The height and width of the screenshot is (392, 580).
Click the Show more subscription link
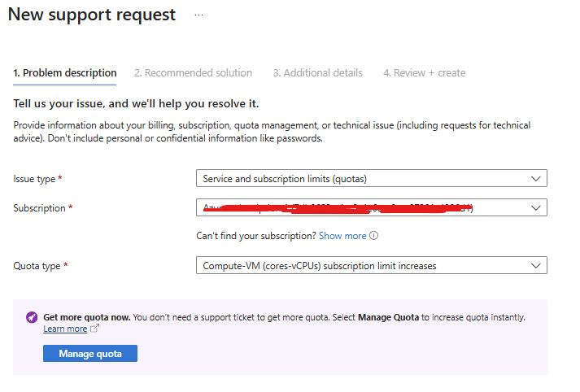tap(342, 236)
